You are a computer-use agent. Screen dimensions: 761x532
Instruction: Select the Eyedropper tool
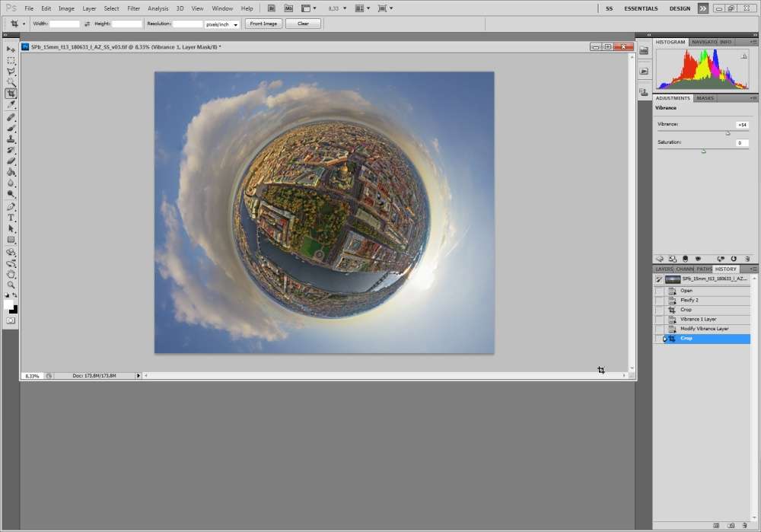[x=11, y=105]
